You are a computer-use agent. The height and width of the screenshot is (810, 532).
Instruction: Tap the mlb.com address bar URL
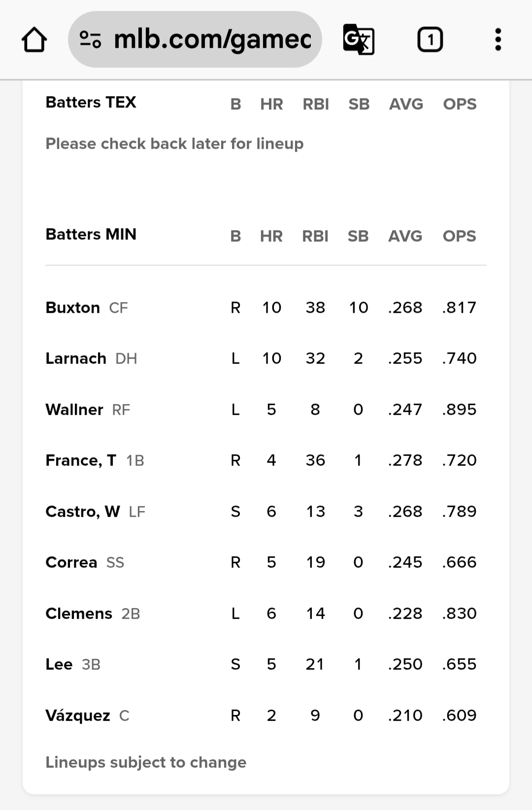pyautogui.click(x=212, y=39)
